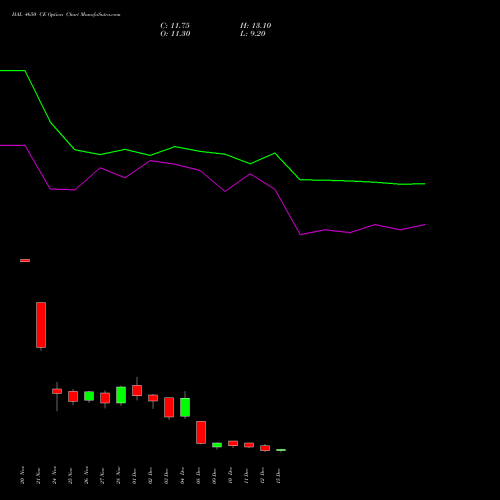
Task: Click the low value 'L: 9.20'
Action: 253,34
